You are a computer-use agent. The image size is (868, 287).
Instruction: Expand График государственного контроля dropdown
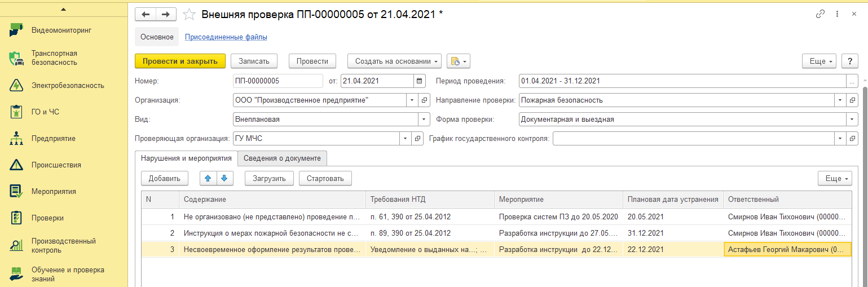[840, 138]
